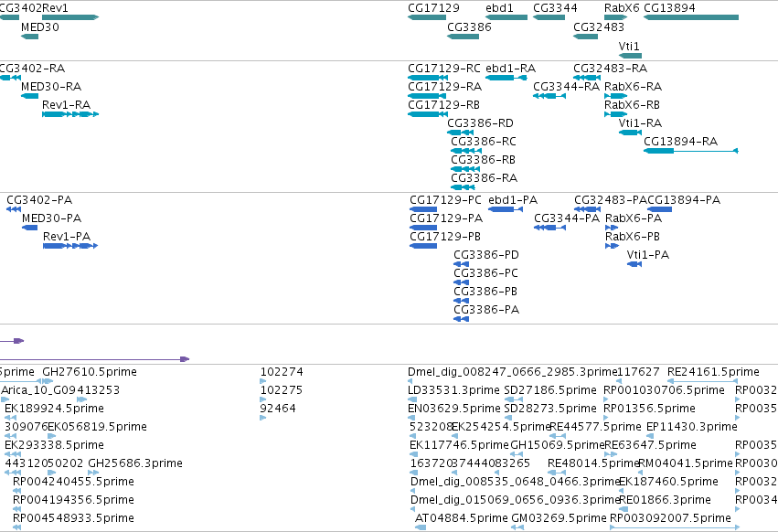Click the RabX6-PA protein label
The height and width of the screenshot is (532, 778).
click(634, 218)
